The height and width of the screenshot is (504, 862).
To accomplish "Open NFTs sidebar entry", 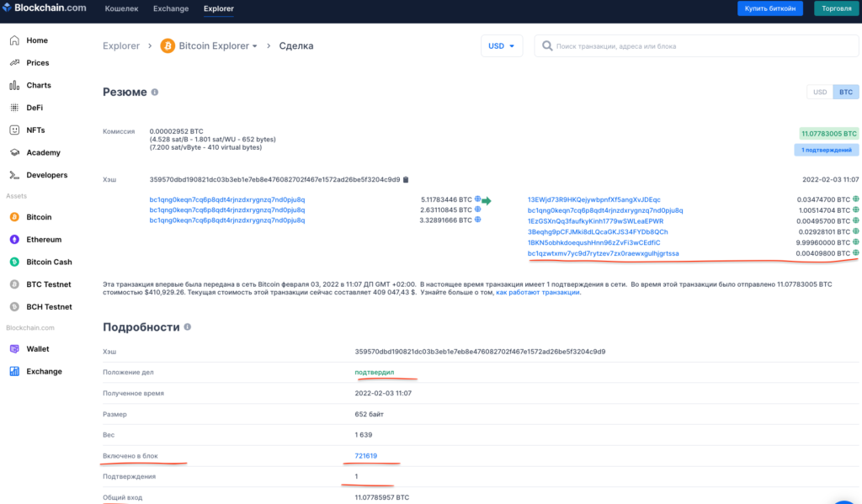I will pos(35,130).
